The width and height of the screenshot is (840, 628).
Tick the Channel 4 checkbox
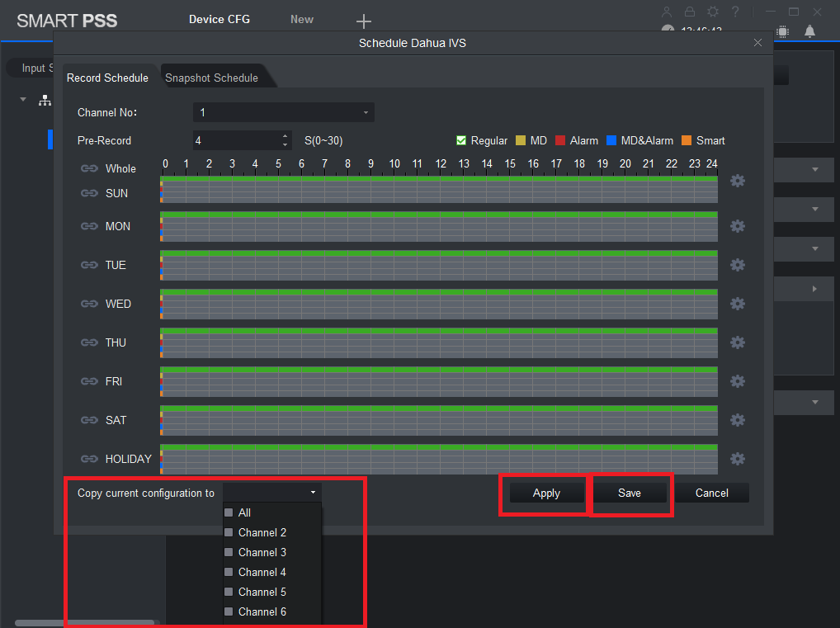[229, 572]
